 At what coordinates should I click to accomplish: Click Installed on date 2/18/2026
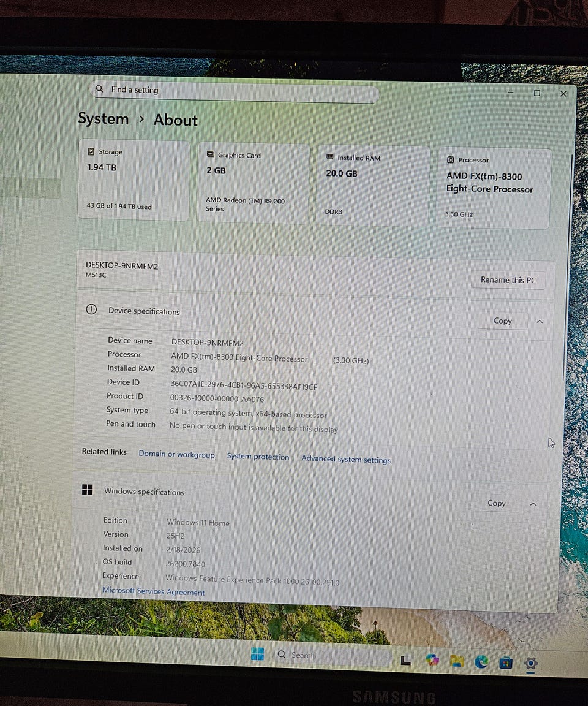(183, 550)
